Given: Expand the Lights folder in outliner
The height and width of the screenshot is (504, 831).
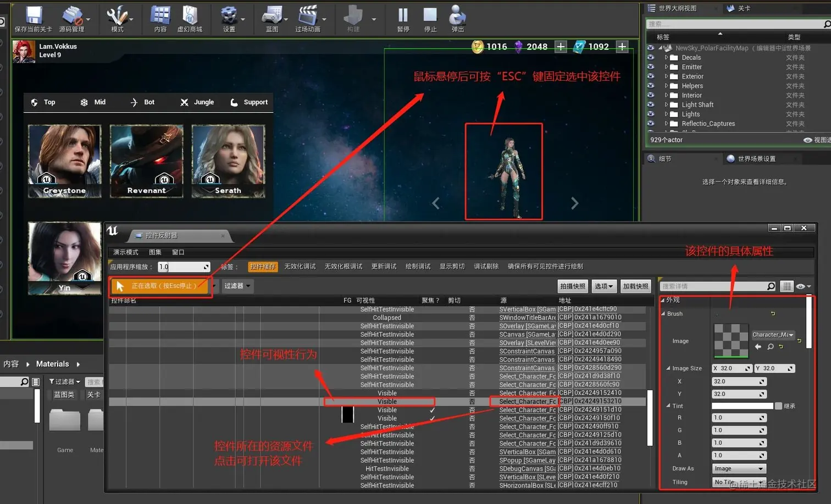Looking at the screenshot, I should click(x=666, y=114).
